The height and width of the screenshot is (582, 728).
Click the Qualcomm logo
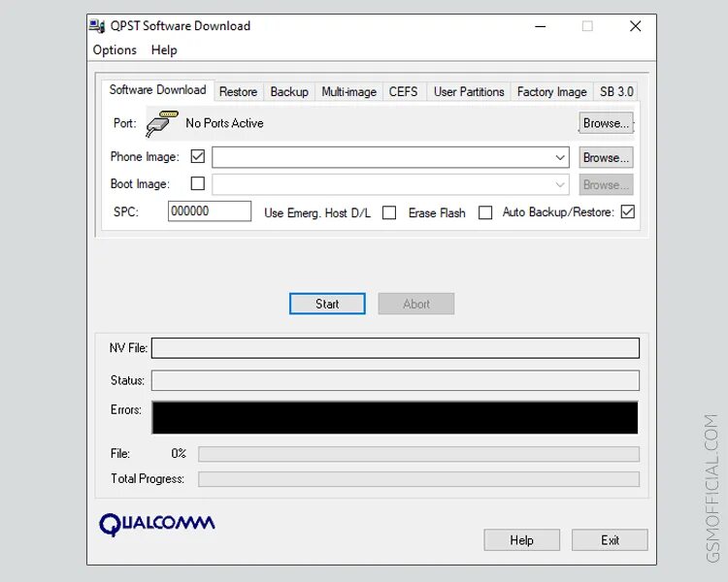coord(157,525)
